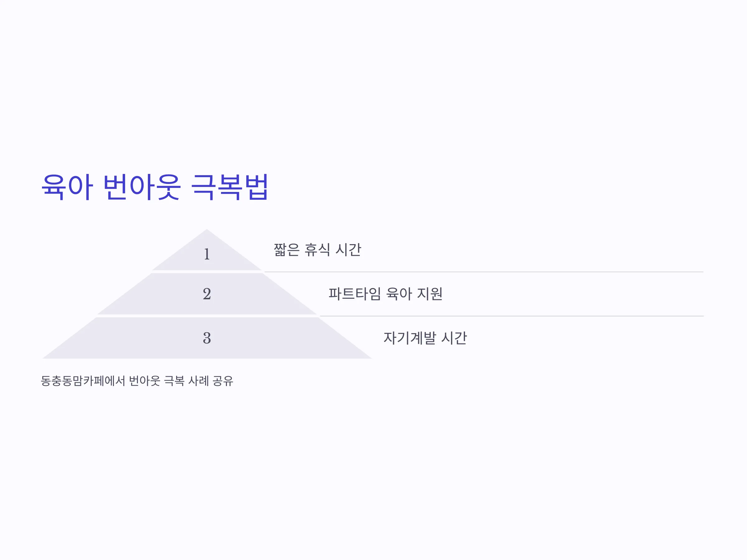Click the label 파트타임 육아 지원
Screen dimensions: 747x560
point(385,294)
